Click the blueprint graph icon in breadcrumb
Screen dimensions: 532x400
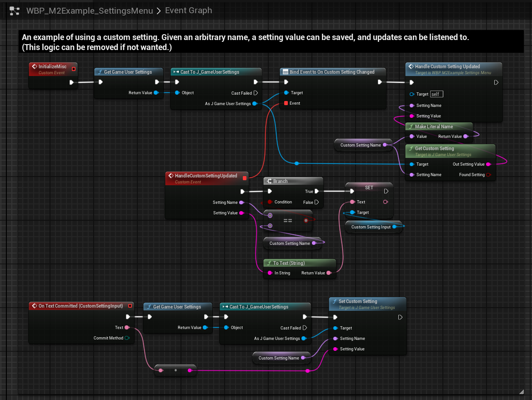click(15, 10)
